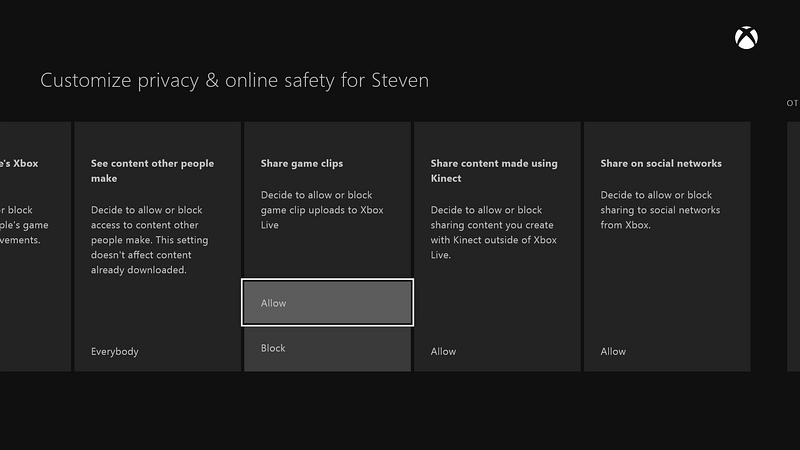
Task: Select the Share game clips heading
Action: tap(302, 163)
